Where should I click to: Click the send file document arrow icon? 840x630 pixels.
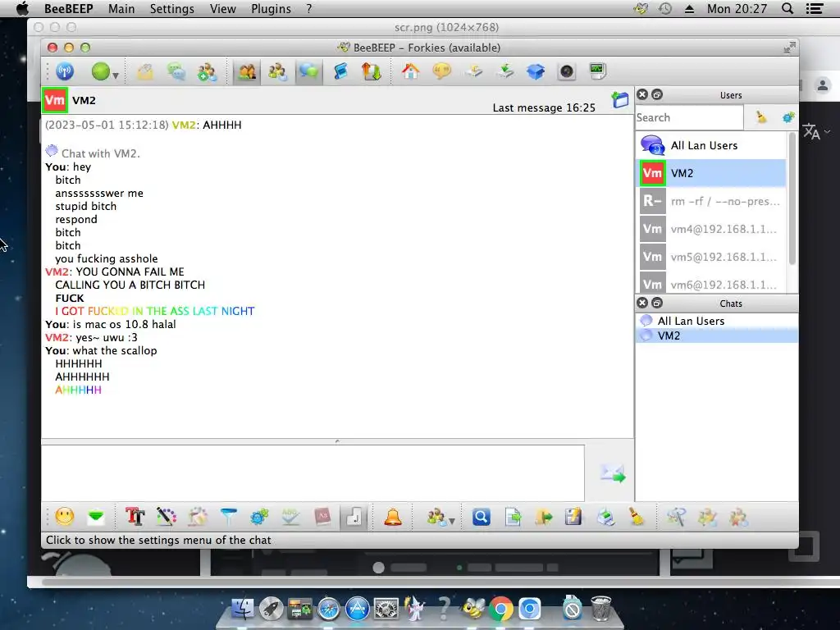(513, 517)
